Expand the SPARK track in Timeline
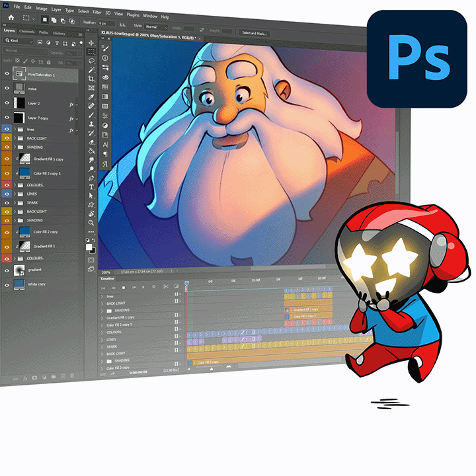476x476 pixels. tap(102, 346)
